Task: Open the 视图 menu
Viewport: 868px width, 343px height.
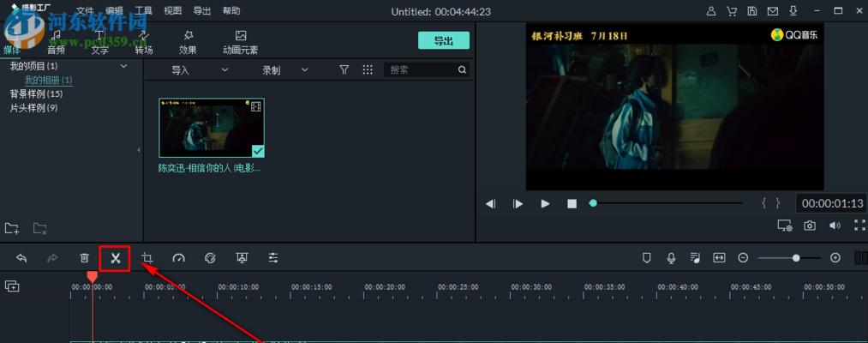Action: pos(173,10)
